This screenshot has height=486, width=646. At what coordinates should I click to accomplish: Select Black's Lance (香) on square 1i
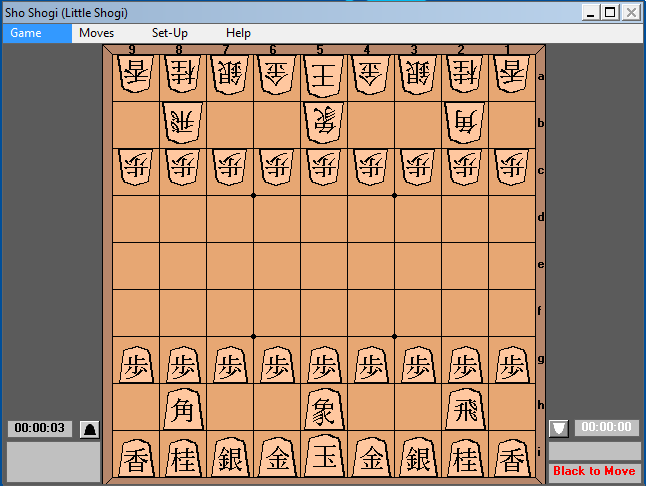(512, 458)
